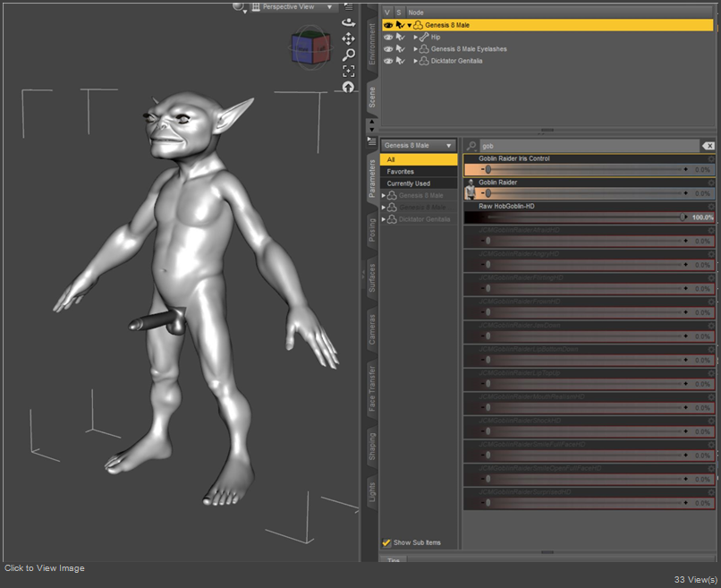Open gear settings for Goblin Raider Iris Control
721x588 pixels.
point(711,158)
